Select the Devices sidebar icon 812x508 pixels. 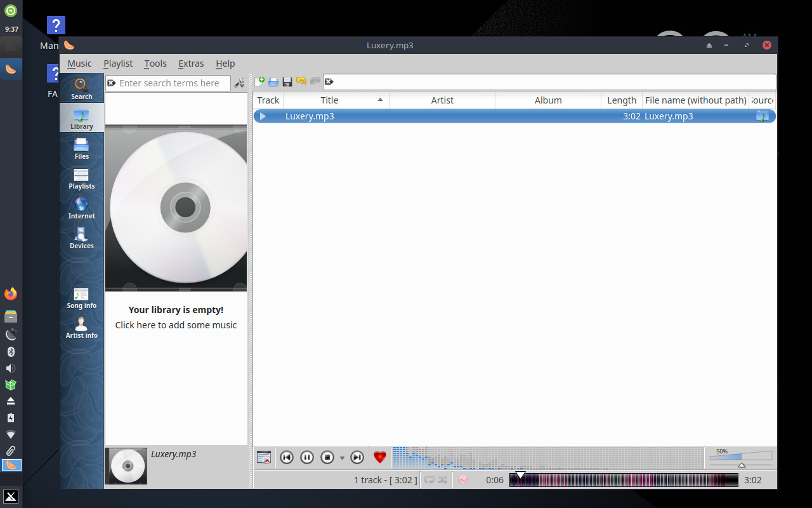pyautogui.click(x=81, y=237)
